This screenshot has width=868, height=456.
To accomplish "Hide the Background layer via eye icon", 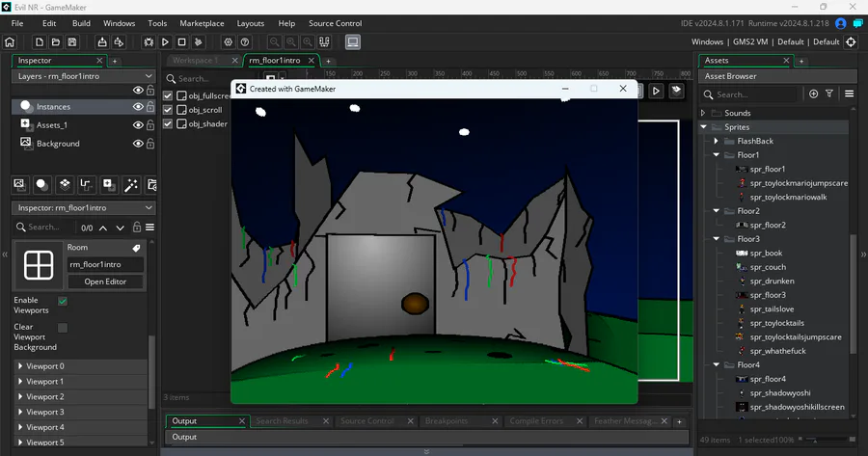I will click(138, 144).
